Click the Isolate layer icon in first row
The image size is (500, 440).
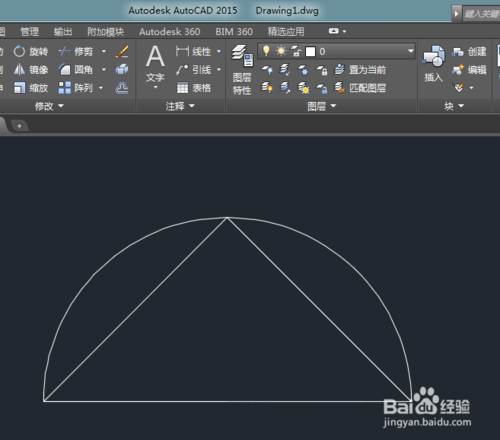click(284, 70)
